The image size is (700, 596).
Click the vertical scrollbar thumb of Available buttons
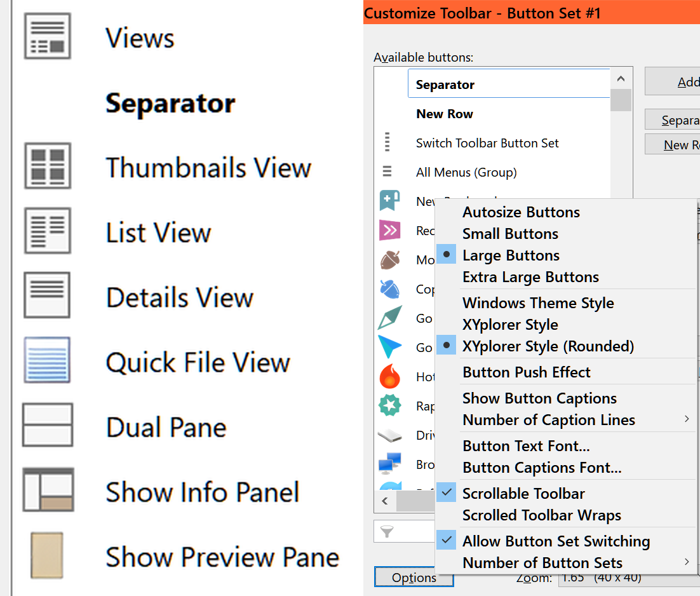[621, 100]
